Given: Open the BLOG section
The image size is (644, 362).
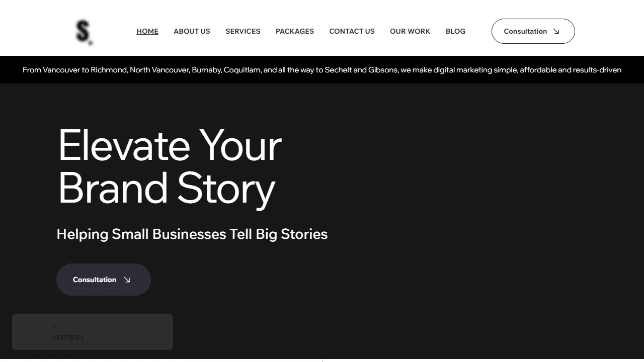Looking at the screenshot, I should [x=455, y=31].
